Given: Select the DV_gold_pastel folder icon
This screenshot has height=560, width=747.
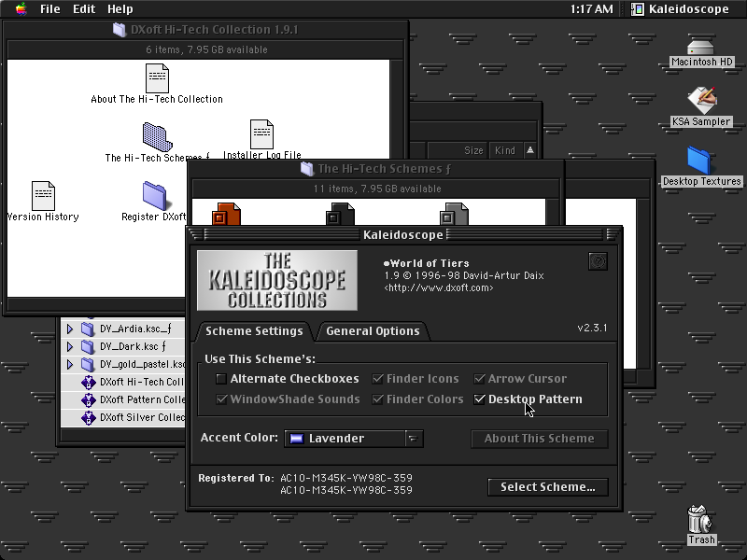Looking at the screenshot, I should (87, 364).
